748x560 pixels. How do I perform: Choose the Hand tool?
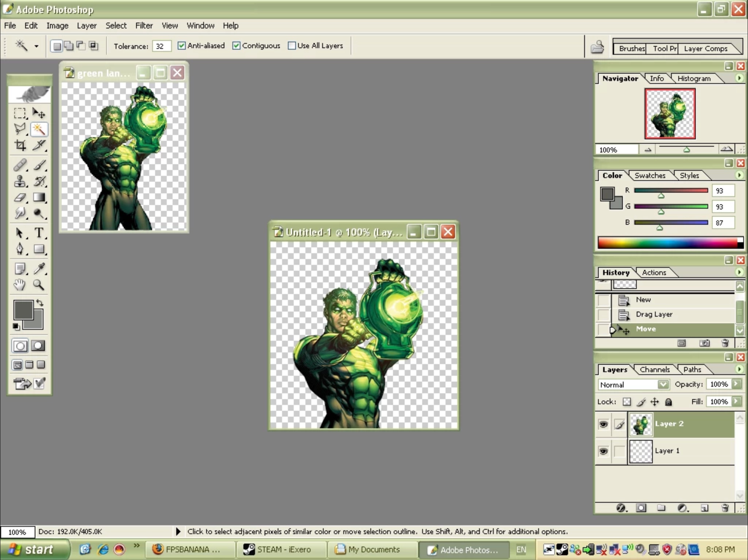click(x=20, y=285)
